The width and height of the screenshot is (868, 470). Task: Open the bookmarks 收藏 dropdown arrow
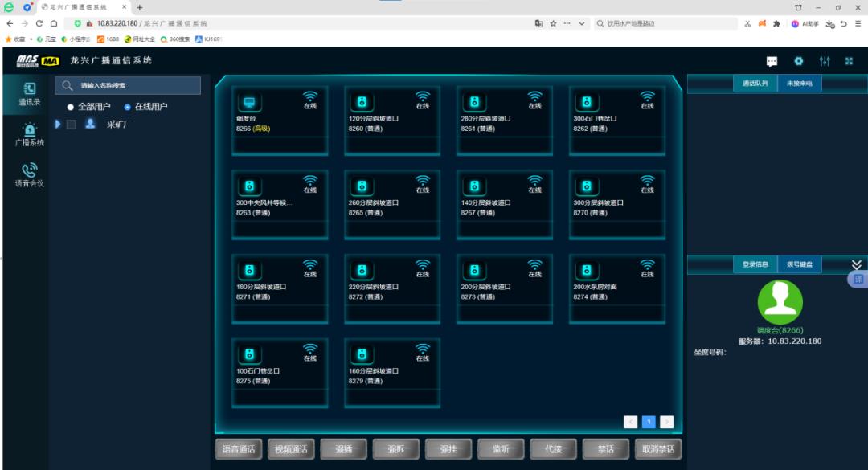coord(31,39)
